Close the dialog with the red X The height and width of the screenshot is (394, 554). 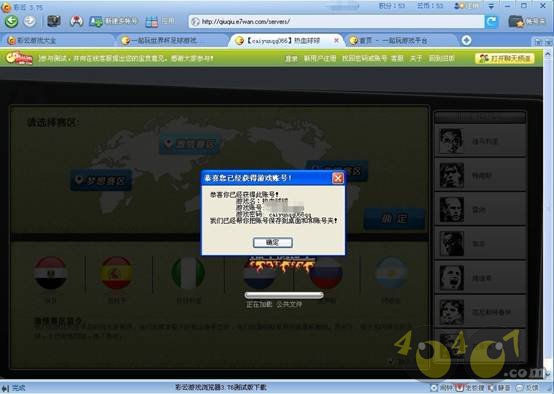click(x=338, y=178)
